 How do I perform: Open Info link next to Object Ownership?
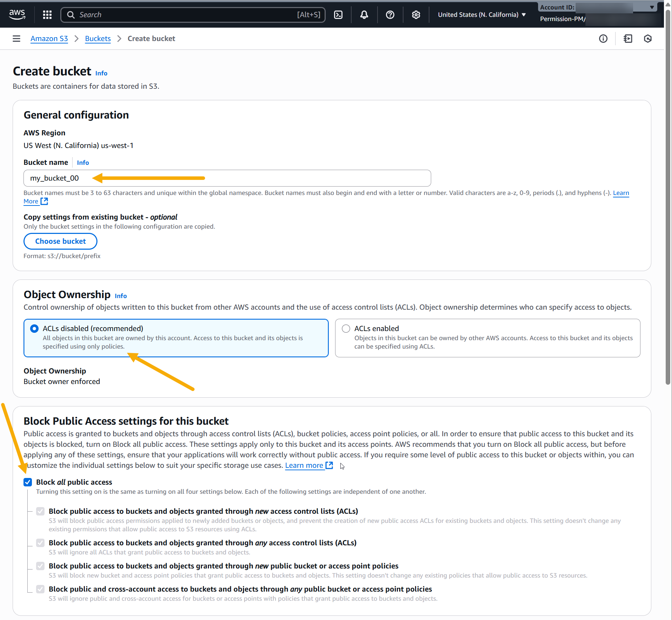pyautogui.click(x=121, y=296)
